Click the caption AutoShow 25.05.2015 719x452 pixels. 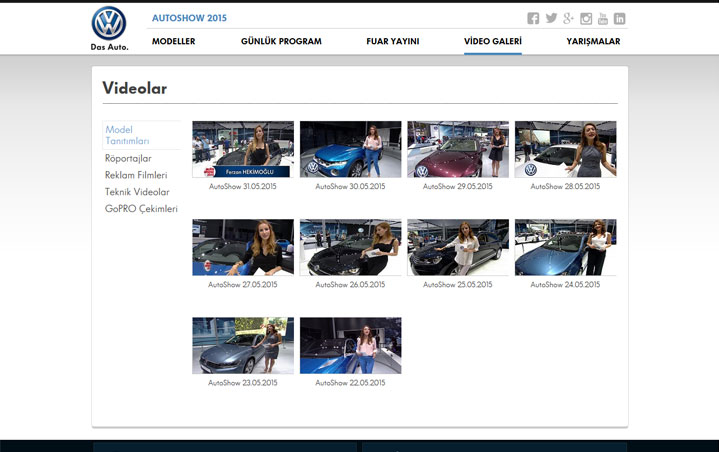pos(458,285)
